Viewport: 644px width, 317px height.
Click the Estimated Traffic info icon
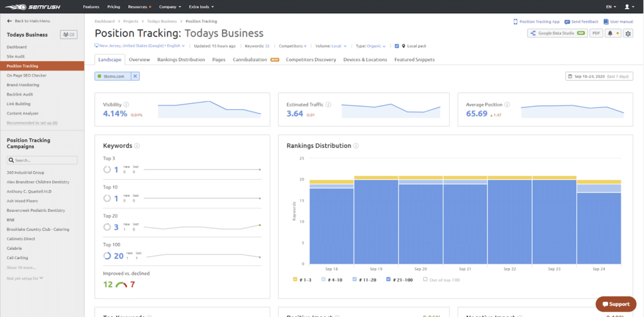(x=328, y=104)
